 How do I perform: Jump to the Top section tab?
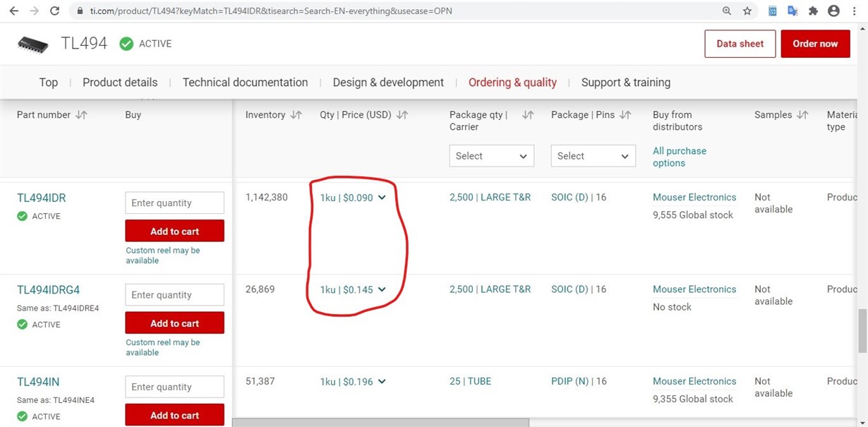(49, 83)
